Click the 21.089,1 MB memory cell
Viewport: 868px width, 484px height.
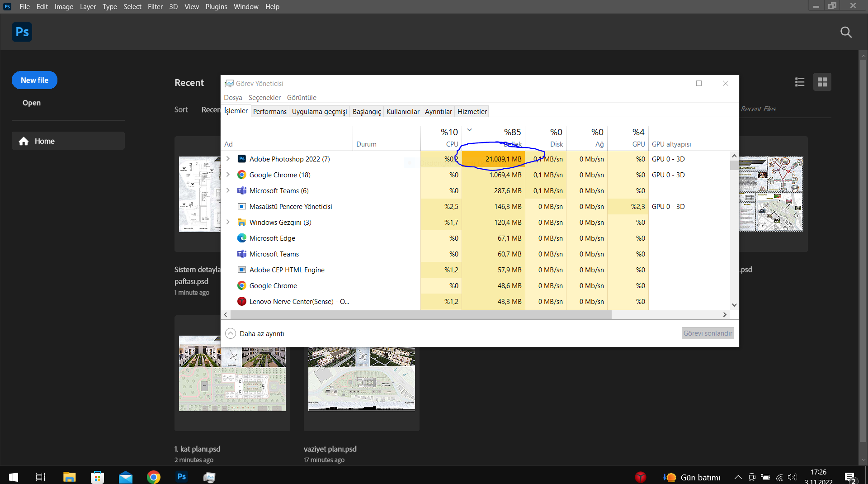493,159
